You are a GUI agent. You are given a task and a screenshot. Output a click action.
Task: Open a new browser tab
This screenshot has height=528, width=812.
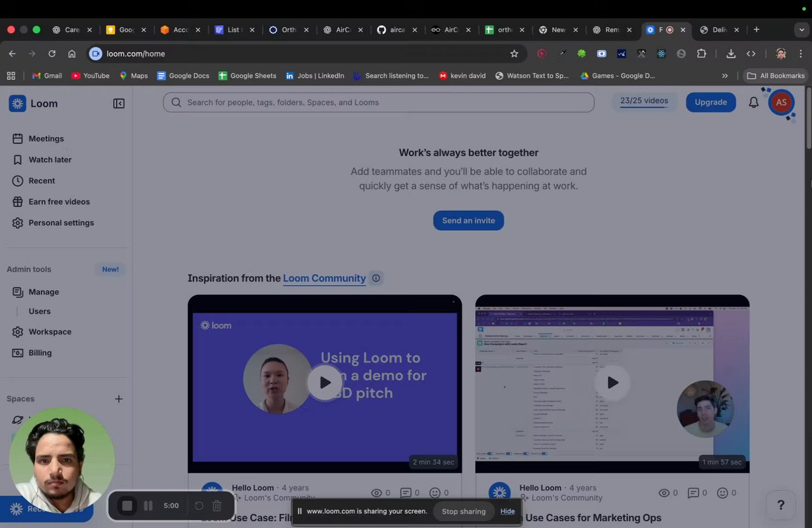click(x=756, y=29)
